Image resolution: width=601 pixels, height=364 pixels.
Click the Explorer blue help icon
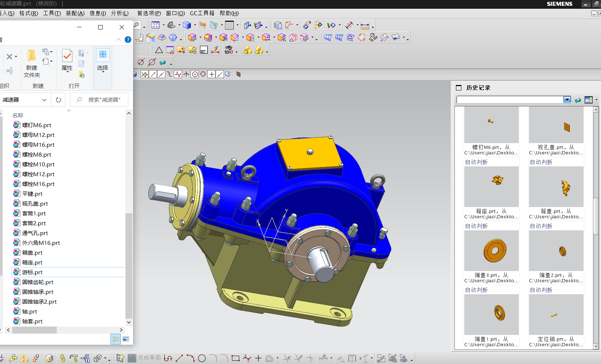point(128,40)
